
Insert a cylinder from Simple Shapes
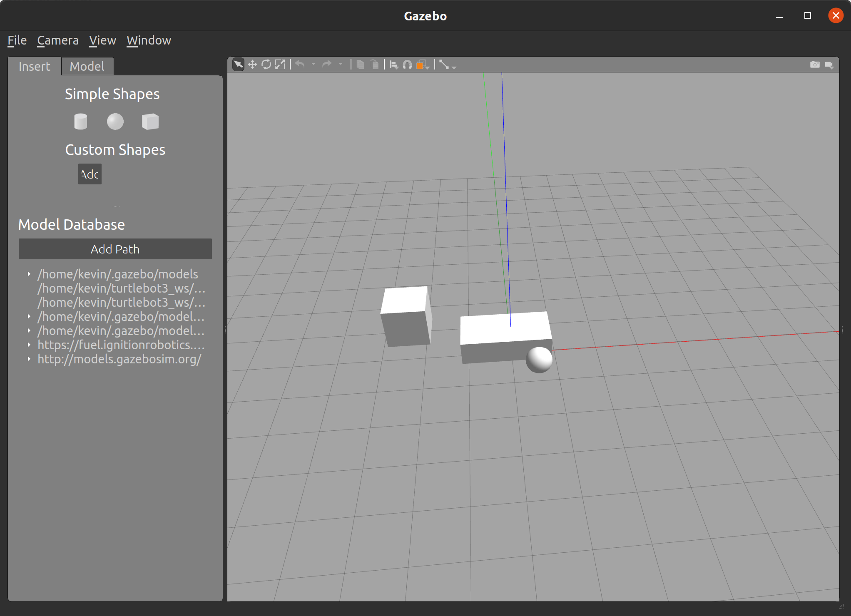coord(80,122)
